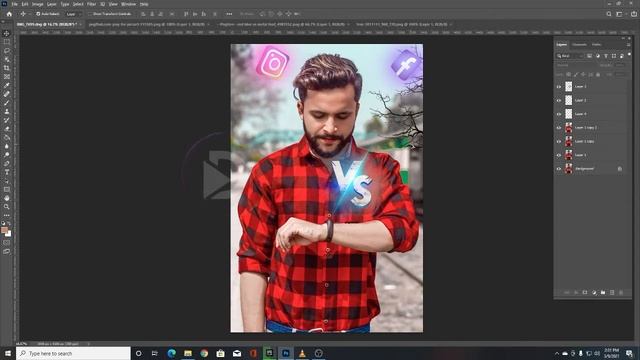Select the Crop tool

(7, 68)
